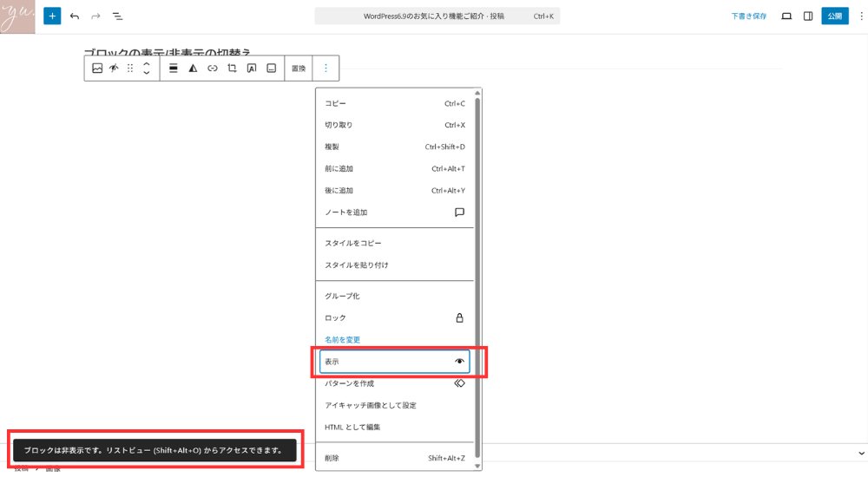The width and height of the screenshot is (868, 477).
Task: Click the image block type icon
Action: 97,69
